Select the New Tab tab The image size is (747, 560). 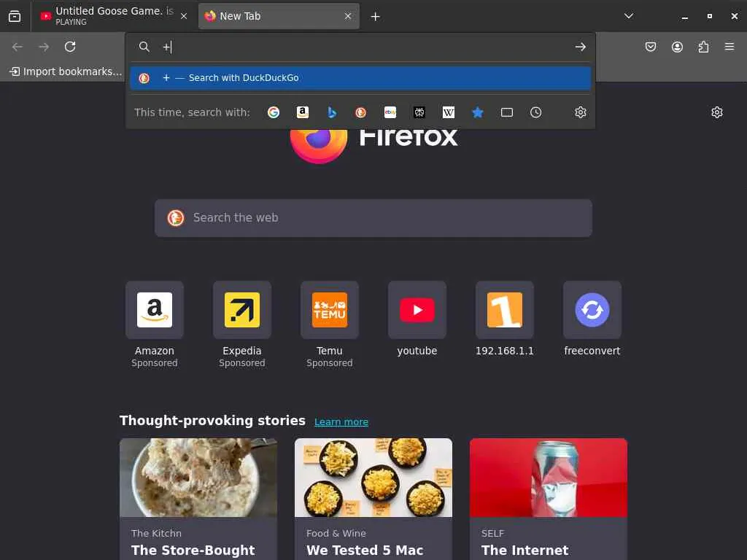click(279, 16)
